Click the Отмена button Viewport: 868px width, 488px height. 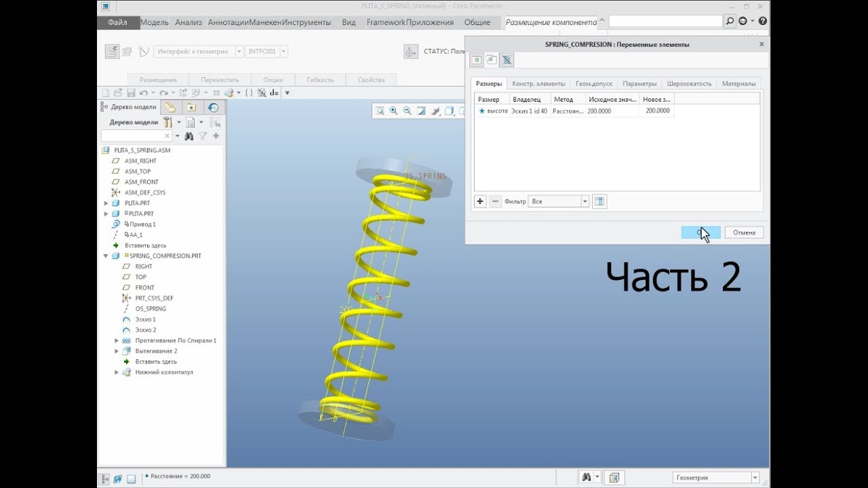[744, 232]
